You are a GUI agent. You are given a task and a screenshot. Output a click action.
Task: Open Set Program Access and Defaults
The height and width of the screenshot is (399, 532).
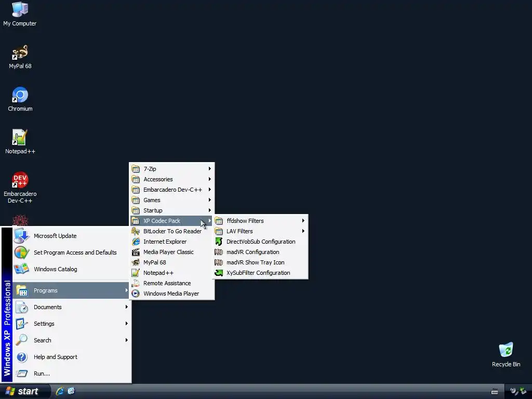point(71,252)
